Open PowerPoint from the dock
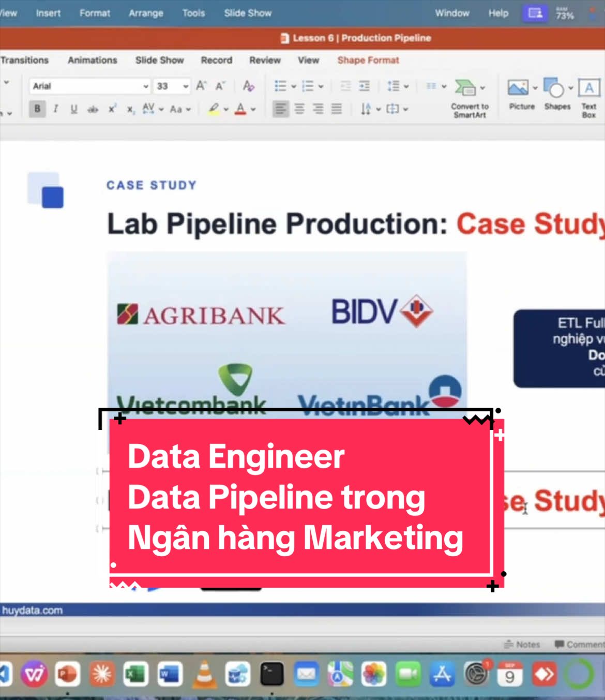Screen dimensions: 605x700 [68, 674]
